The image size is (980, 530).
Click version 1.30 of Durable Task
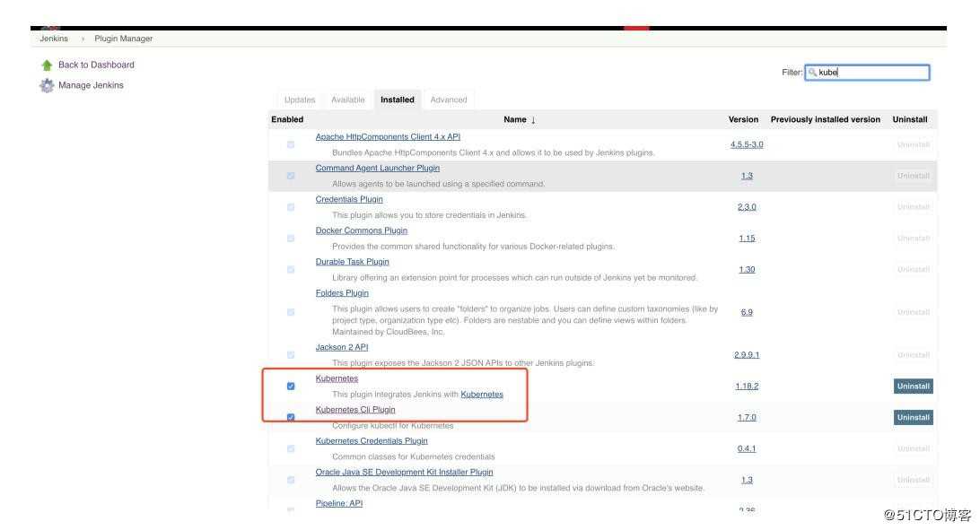coord(747,270)
